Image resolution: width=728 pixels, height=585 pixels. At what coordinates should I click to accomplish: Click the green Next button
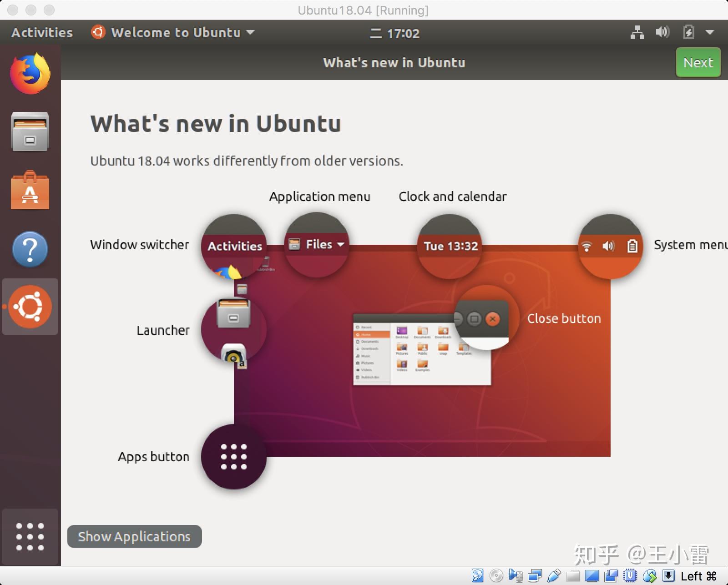point(698,63)
